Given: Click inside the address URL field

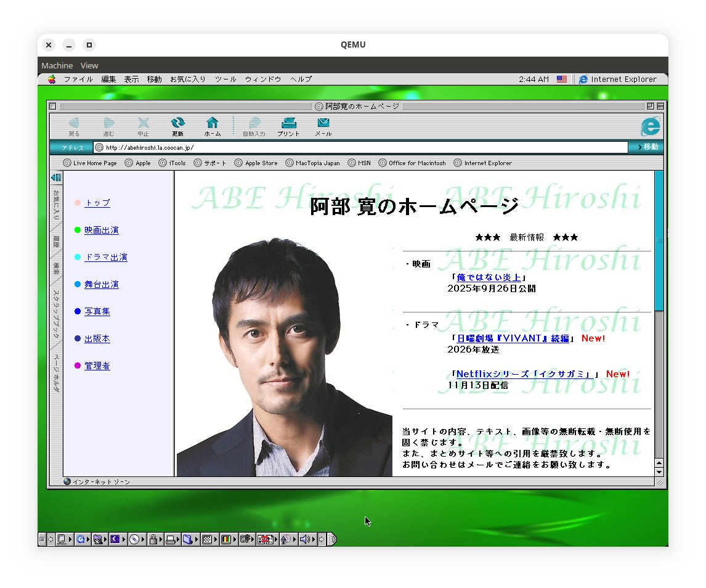Looking at the screenshot, I should point(363,147).
